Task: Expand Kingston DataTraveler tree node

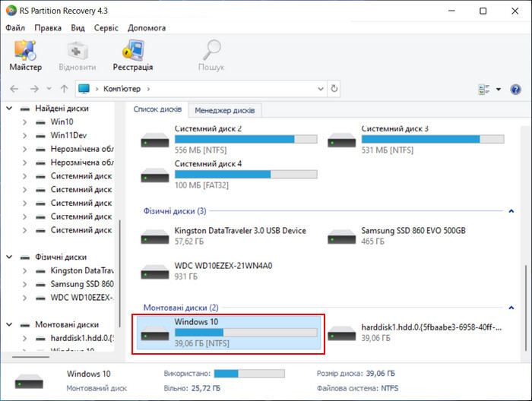Action: [x=24, y=270]
